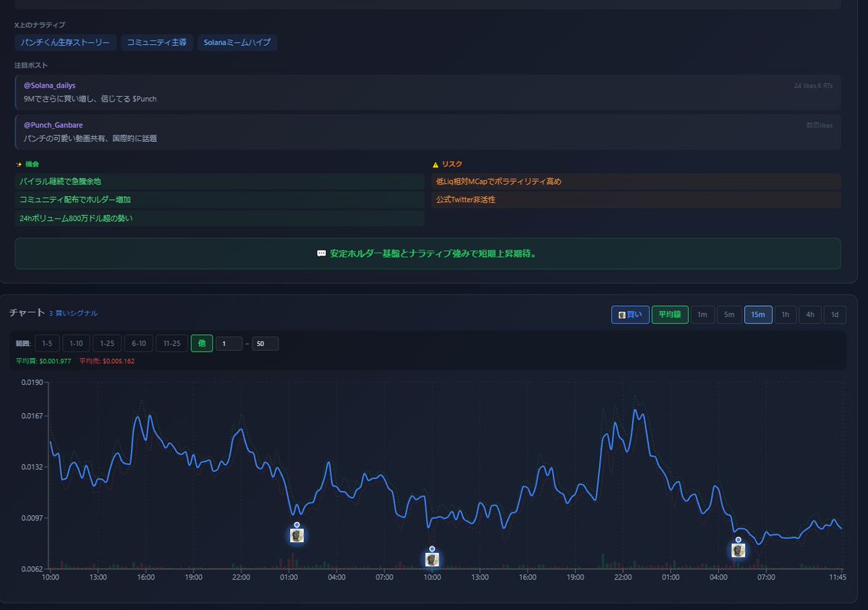
Task: Click the 低Liq相対MCap volatility risk row
Action: tap(636, 181)
